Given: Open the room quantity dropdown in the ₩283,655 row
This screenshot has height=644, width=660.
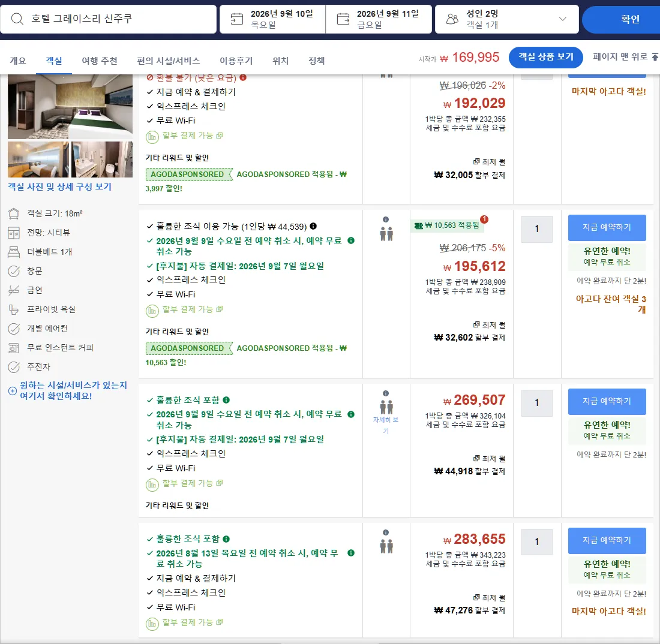Looking at the screenshot, I should [x=536, y=542].
